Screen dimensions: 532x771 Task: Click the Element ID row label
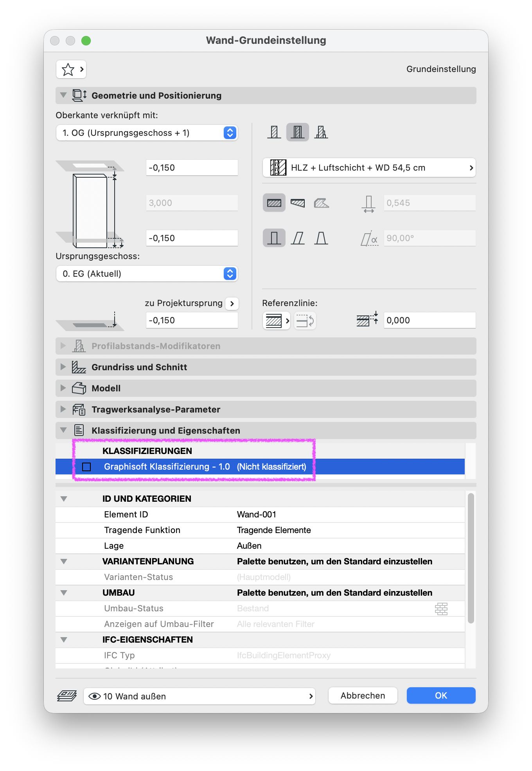(126, 515)
